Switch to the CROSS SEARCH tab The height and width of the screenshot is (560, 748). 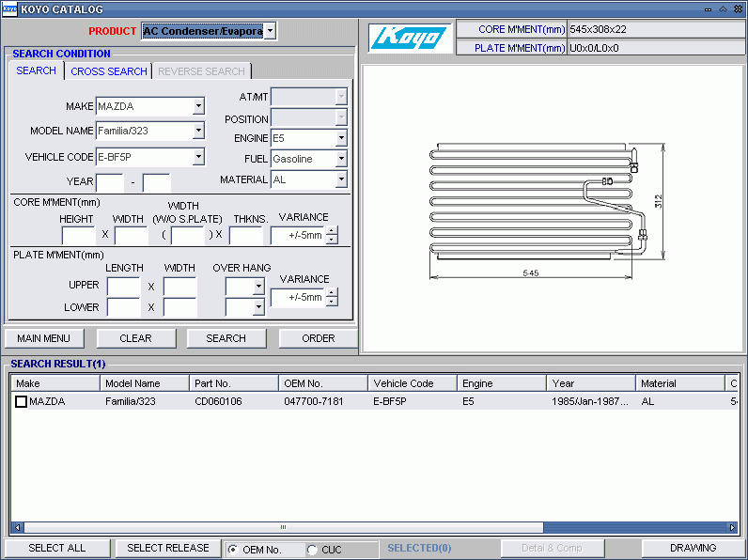click(x=109, y=71)
